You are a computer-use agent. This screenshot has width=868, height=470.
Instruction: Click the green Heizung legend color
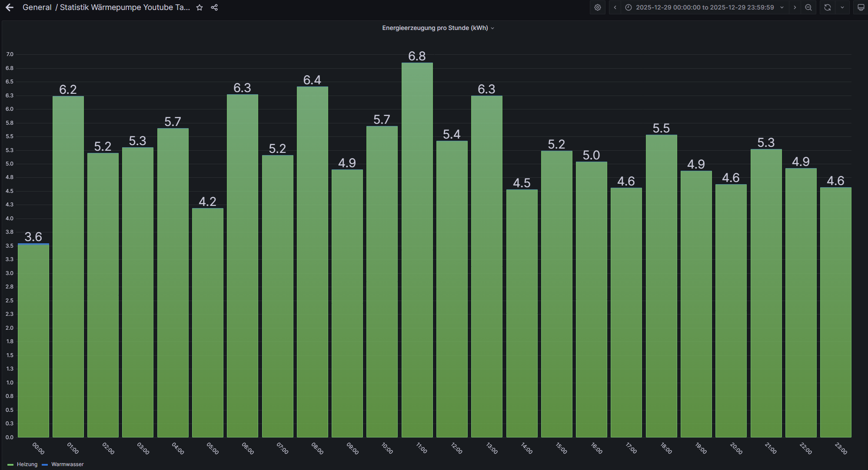[10, 465]
